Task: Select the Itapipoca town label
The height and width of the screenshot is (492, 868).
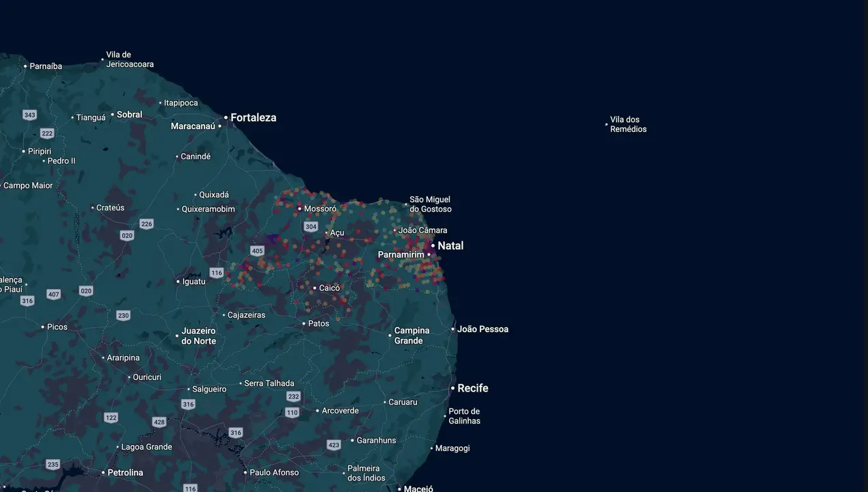Action: [x=181, y=103]
